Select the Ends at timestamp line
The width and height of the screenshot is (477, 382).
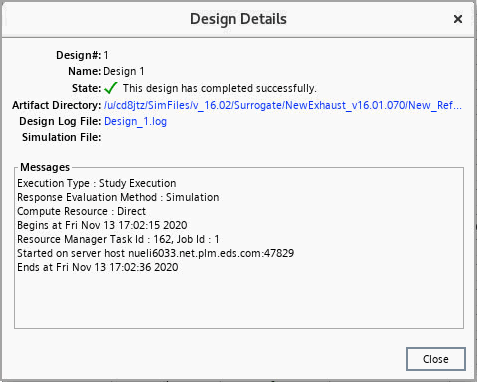(x=98, y=267)
